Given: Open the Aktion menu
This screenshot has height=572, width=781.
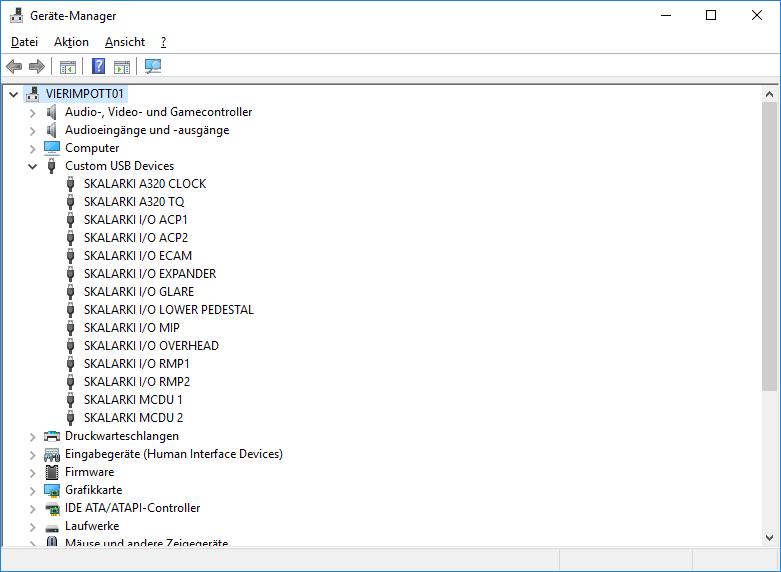Looking at the screenshot, I should (71, 42).
